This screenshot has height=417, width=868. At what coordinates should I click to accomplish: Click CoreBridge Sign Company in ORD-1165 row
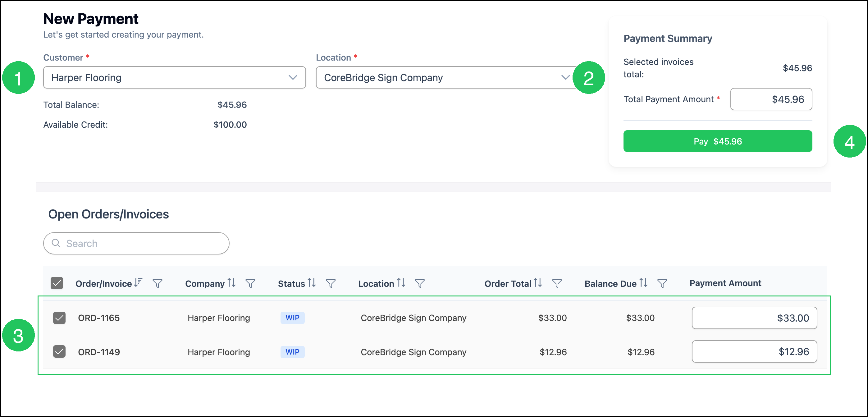point(413,318)
